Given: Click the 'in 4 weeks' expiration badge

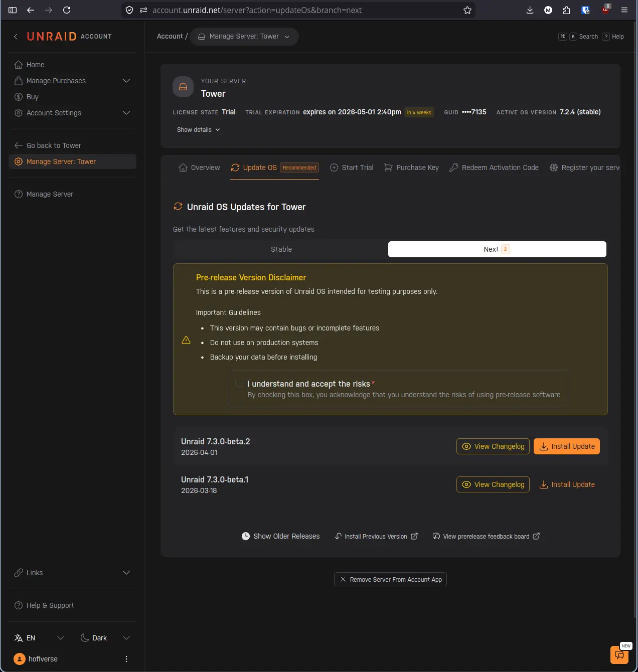Looking at the screenshot, I should pos(419,112).
